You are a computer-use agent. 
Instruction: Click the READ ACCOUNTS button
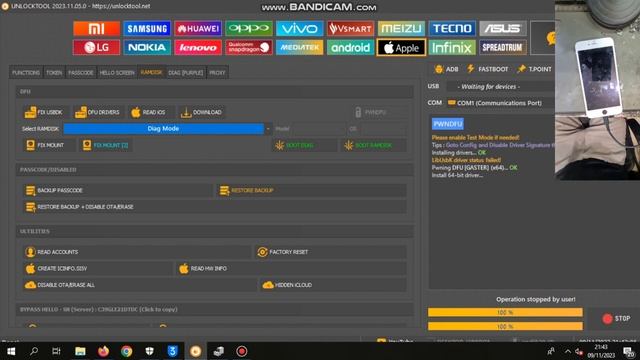(x=137, y=252)
